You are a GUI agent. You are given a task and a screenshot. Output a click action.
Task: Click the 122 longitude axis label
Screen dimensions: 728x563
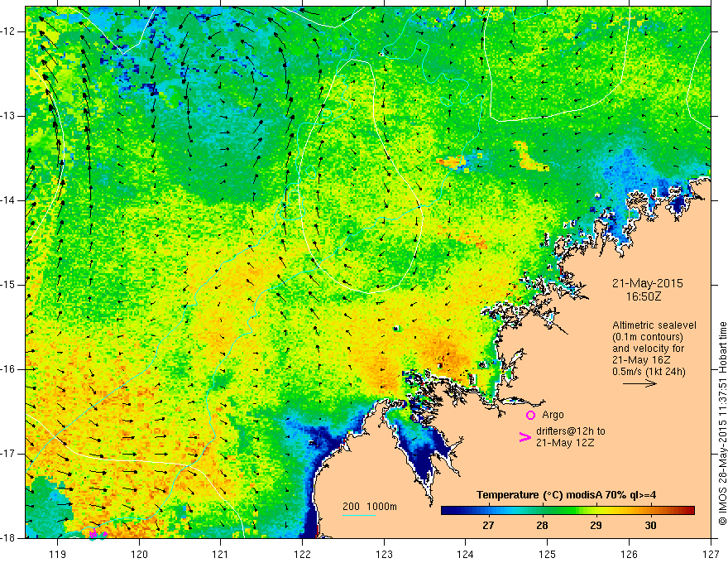302,554
